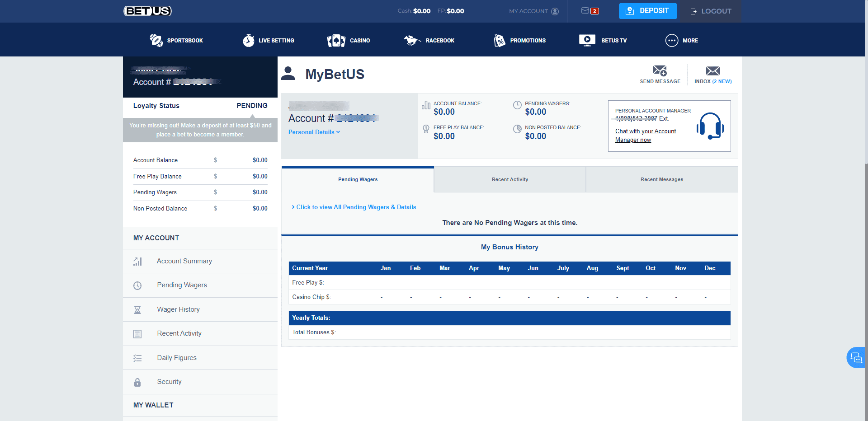Click the Security padlock icon
The image size is (868, 421).
[137, 382]
